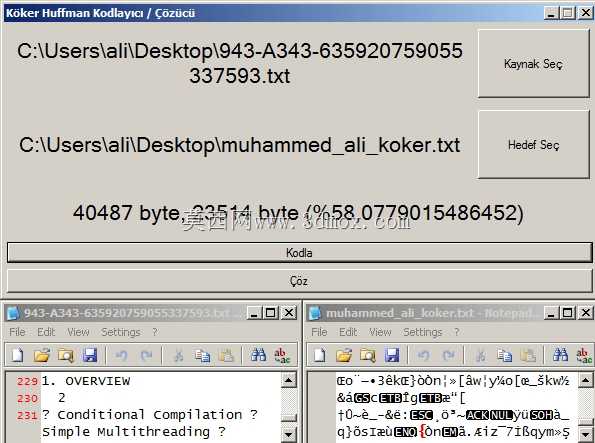
Task: Open file icon in muhammed_ali_koker.txt window
Action: pos(344,355)
